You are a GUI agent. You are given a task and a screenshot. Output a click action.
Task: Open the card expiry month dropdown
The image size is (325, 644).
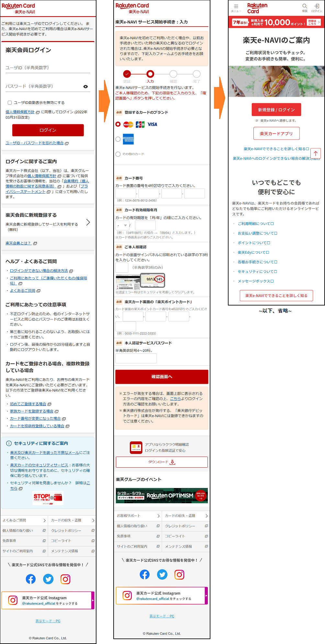click(122, 225)
